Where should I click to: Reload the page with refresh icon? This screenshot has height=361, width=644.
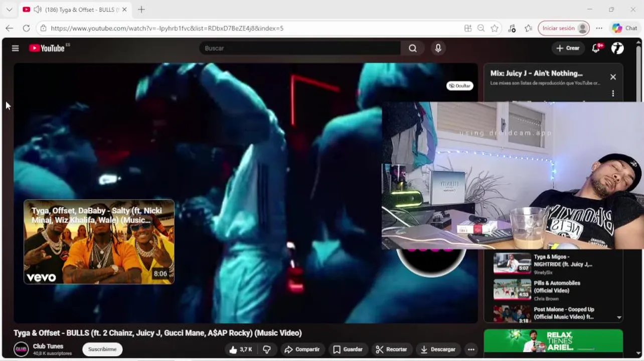pos(26,28)
